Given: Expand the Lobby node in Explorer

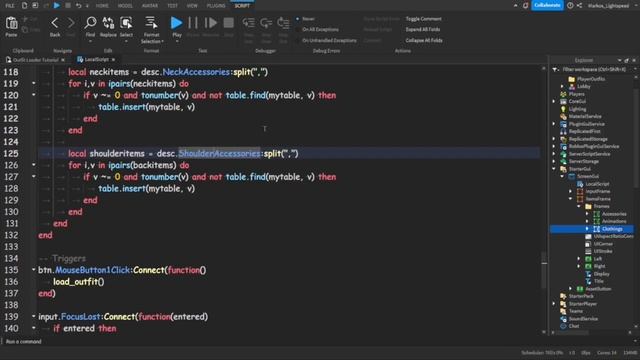Looking at the screenshot, I should [562, 87].
